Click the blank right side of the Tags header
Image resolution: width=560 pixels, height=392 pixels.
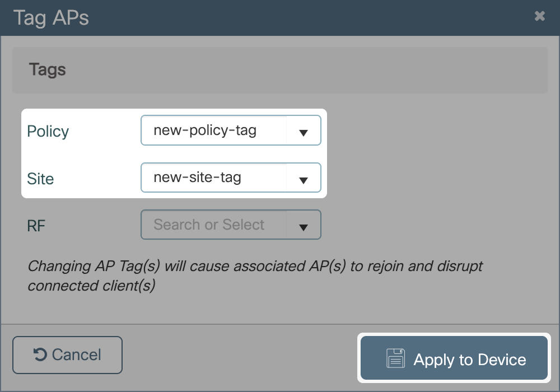pyautogui.click(x=364, y=70)
